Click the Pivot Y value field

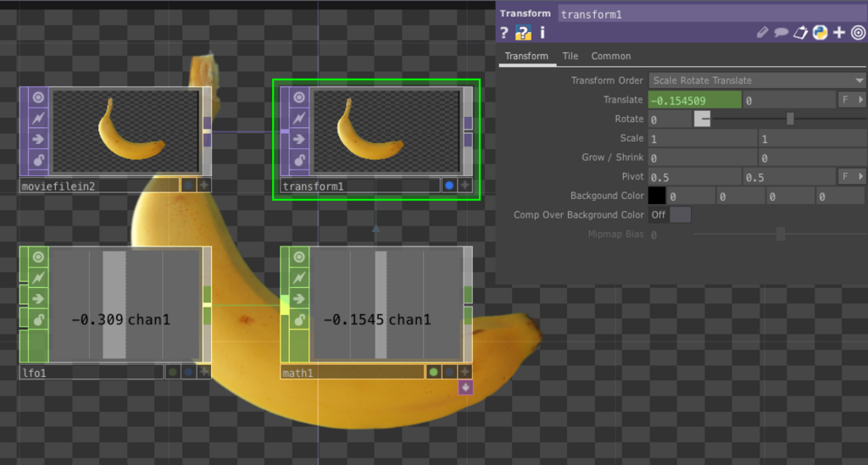click(x=789, y=177)
